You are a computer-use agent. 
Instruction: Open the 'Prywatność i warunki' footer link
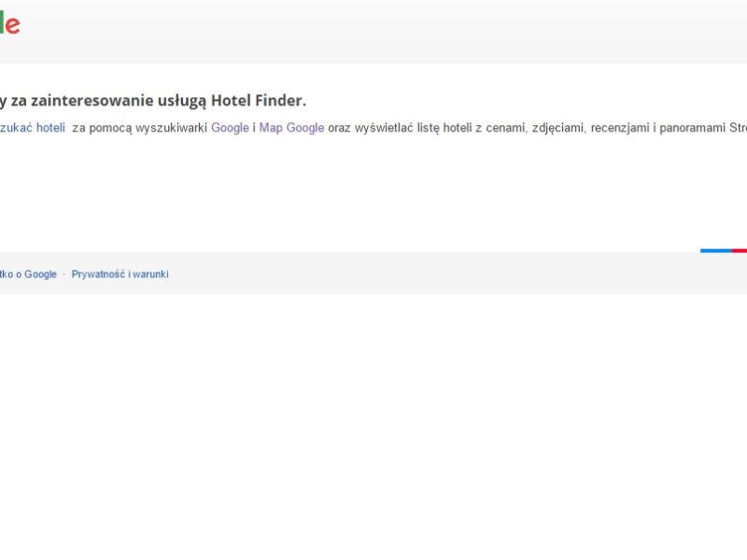pos(120,274)
